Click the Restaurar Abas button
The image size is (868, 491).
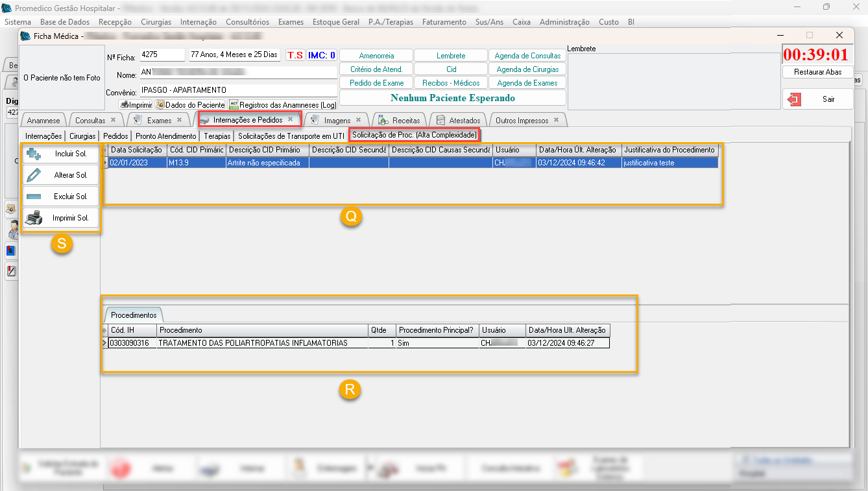(817, 72)
